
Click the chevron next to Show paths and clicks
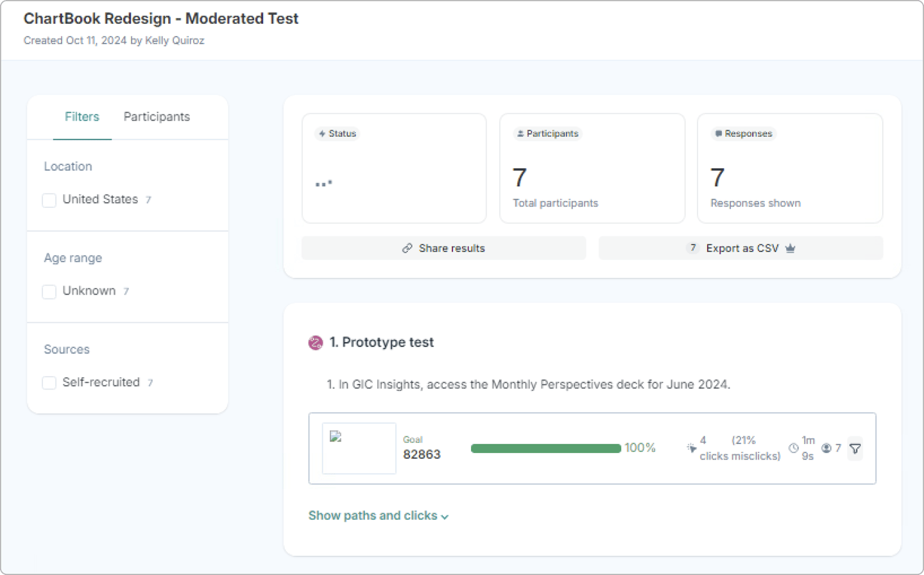coord(445,517)
